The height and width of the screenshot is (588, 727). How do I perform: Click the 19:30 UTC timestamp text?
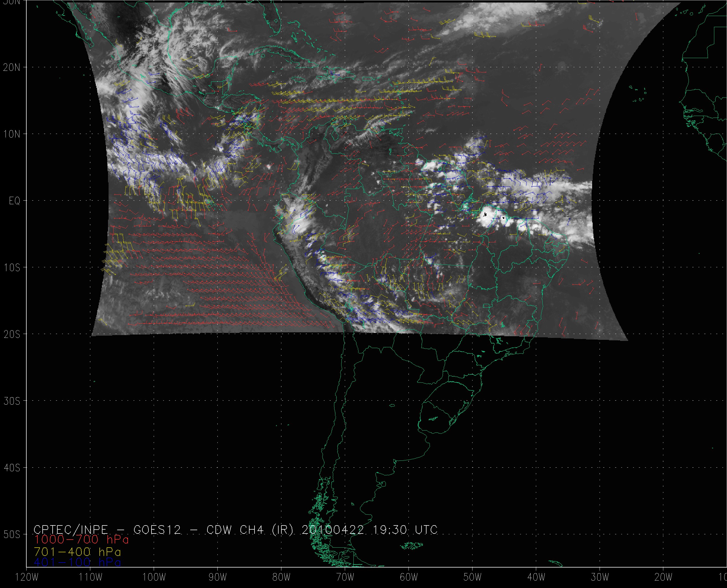pyautogui.click(x=405, y=530)
